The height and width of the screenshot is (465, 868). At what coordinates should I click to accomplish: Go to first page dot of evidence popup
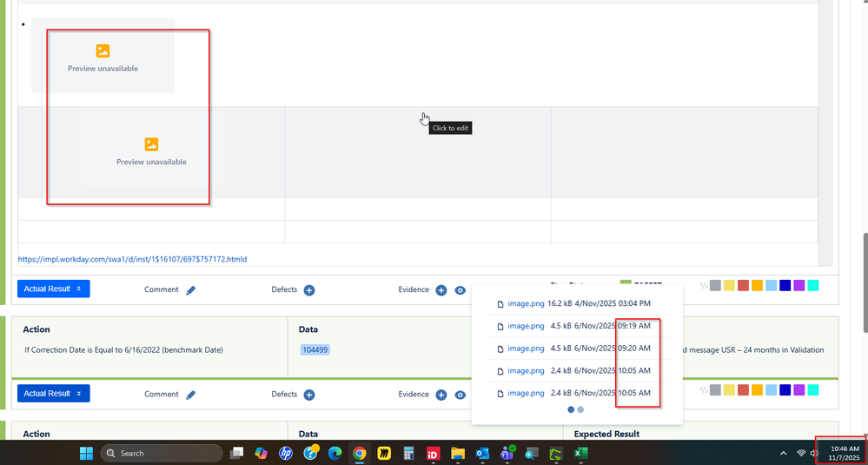pos(572,409)
